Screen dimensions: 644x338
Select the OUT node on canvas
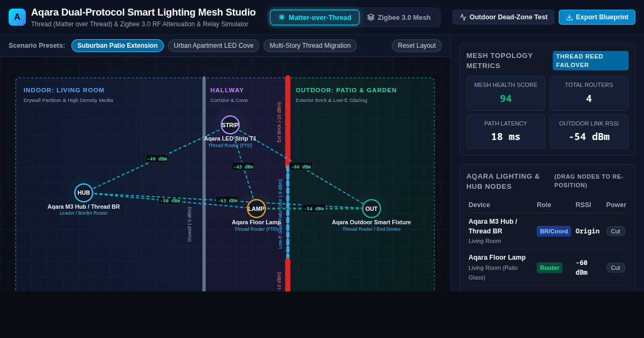pyautogui.click(x=371, y=209)
